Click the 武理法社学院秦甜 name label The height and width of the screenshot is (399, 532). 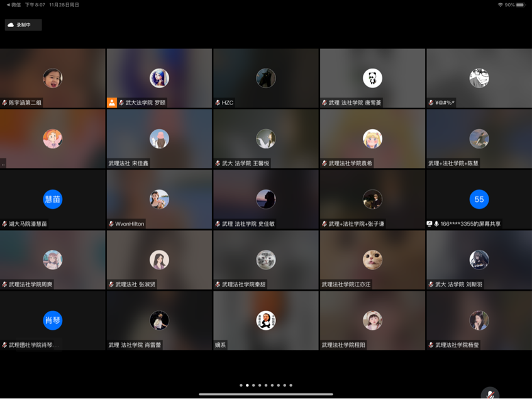pos(244,284)
